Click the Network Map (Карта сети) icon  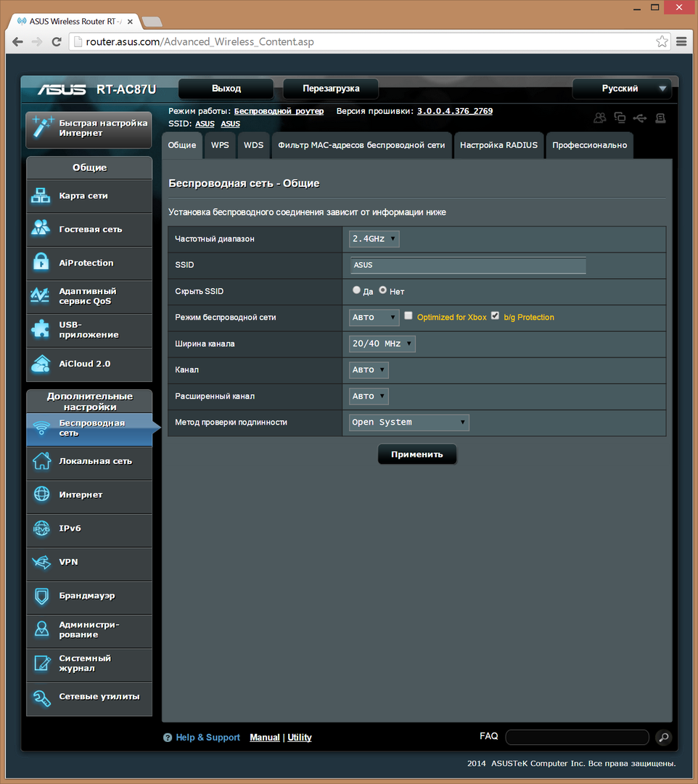[41, 196]
